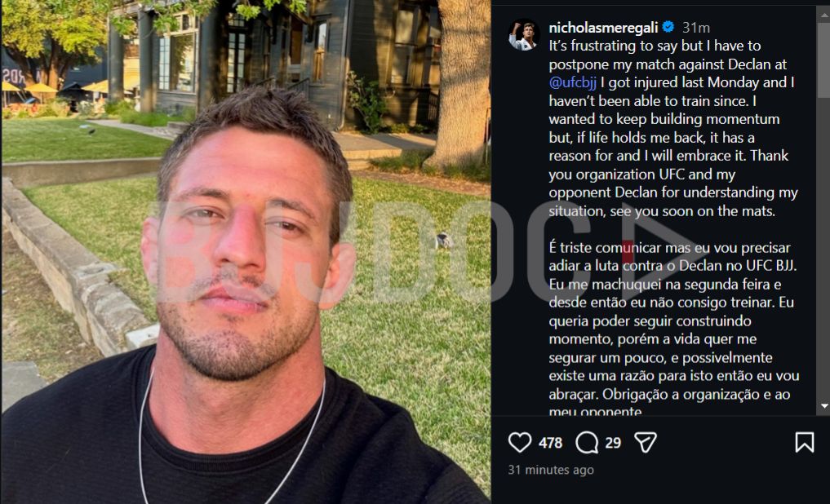The width and height of the screenshot is (830, 504).
Task: Share the post using the paper plane icon
Action: [646, 442]
